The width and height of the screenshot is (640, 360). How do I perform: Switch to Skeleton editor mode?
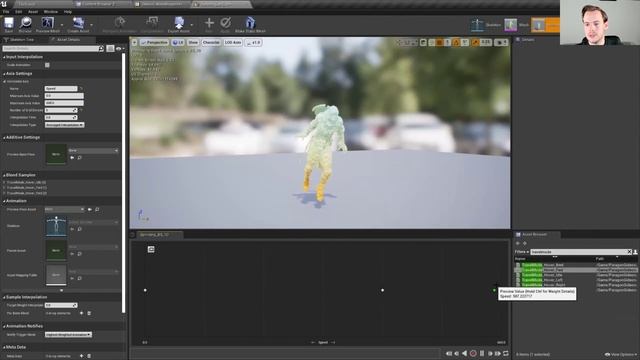point(486,25)
